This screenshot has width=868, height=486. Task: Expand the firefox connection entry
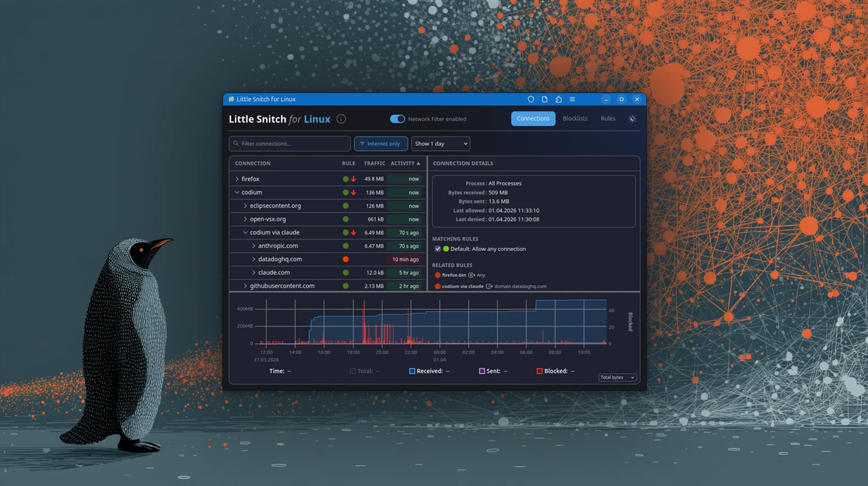pos(237,179)
